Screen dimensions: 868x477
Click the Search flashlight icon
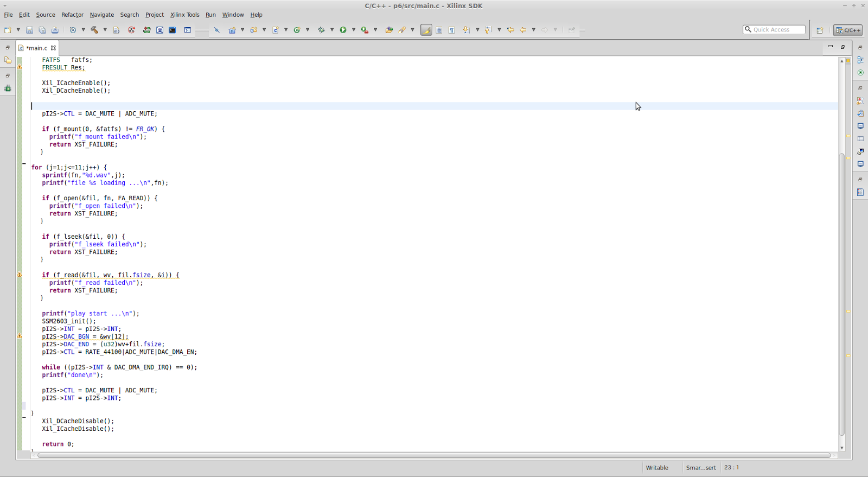click(x=402, y=30)
